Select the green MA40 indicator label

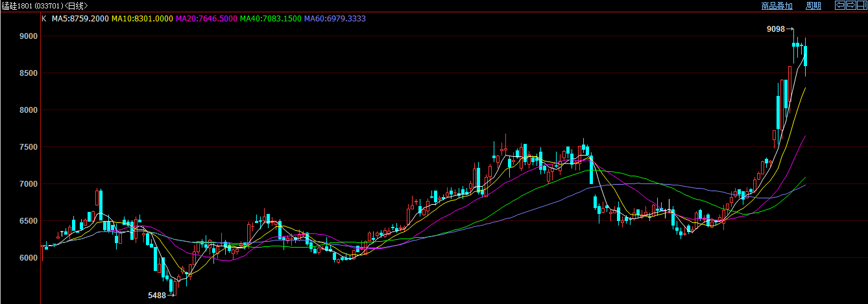(x=271, y=19)
